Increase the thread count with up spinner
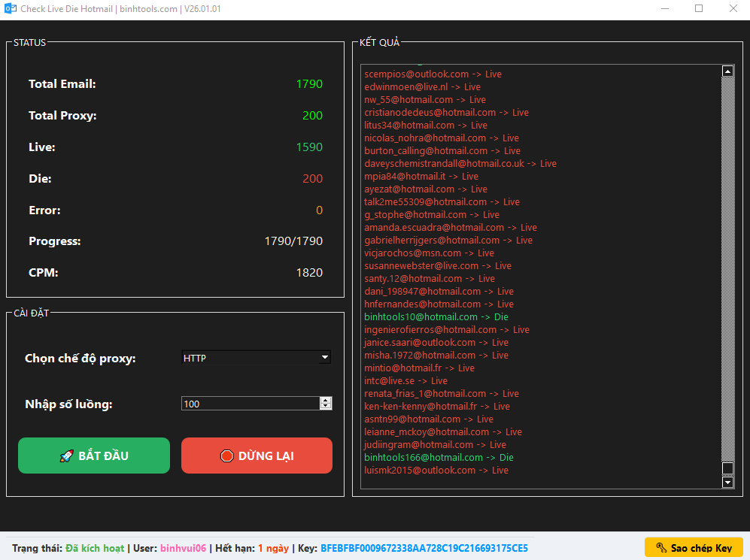 click(326, 401)
